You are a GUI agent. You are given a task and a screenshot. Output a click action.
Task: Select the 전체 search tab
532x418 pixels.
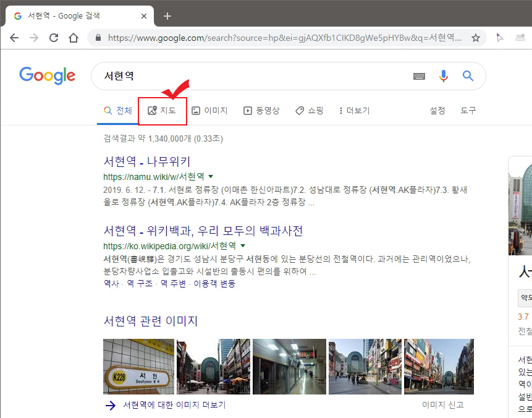118,111
